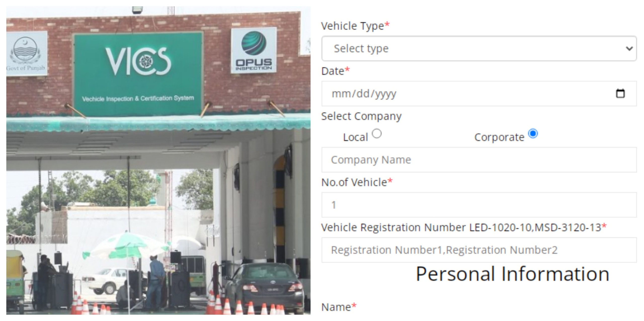Click the Local label text
Viewport: 644px width, 321px height.
coord(355,137)
